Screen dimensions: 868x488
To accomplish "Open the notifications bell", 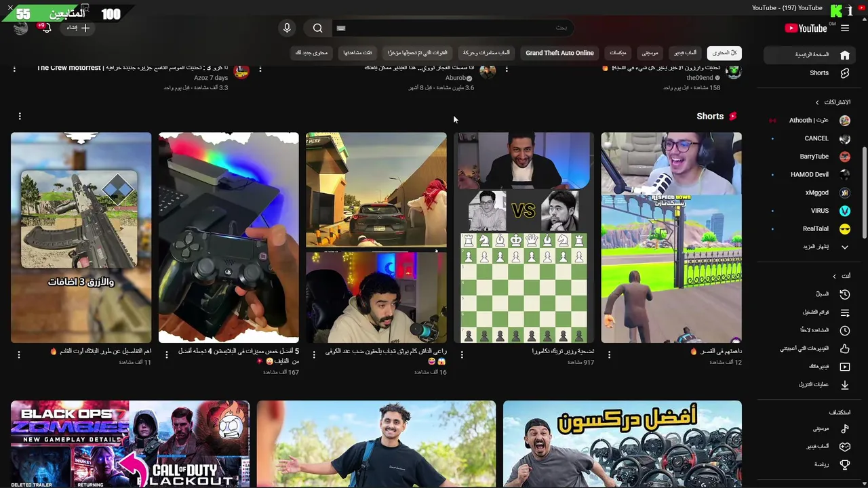I will [x=46, y=28].
